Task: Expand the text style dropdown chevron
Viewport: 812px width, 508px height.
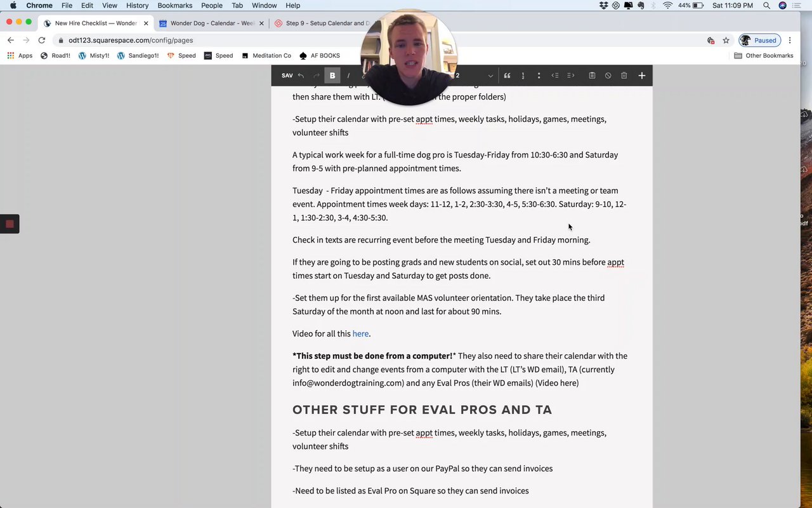Action: point(490,76)
